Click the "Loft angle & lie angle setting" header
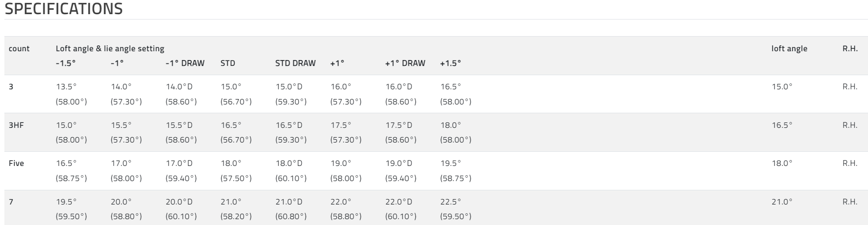 point(110,48)
